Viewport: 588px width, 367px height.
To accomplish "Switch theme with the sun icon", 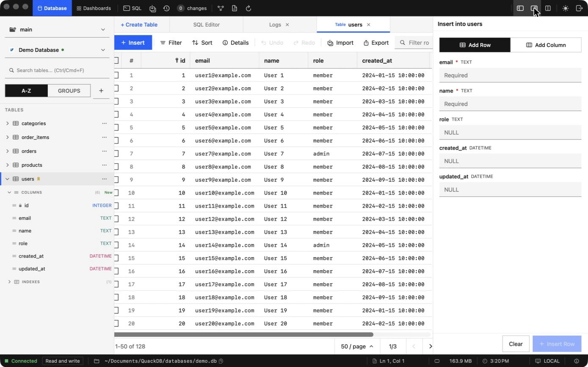I will tap(566, 8).
